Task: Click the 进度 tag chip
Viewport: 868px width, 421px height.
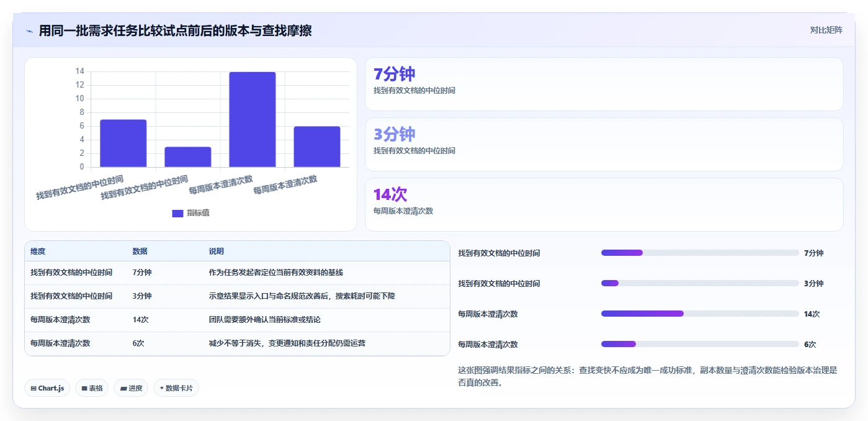Action: 131,388
